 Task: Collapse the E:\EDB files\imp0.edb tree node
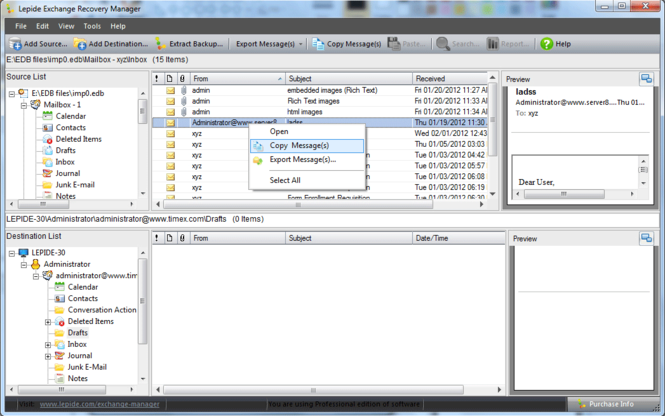12,93
